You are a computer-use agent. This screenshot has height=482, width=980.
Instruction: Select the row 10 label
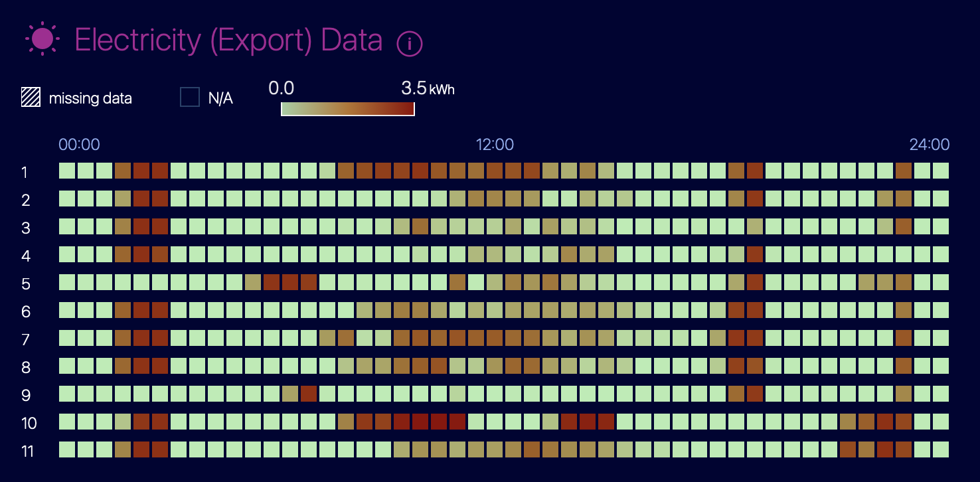(29, 424)
